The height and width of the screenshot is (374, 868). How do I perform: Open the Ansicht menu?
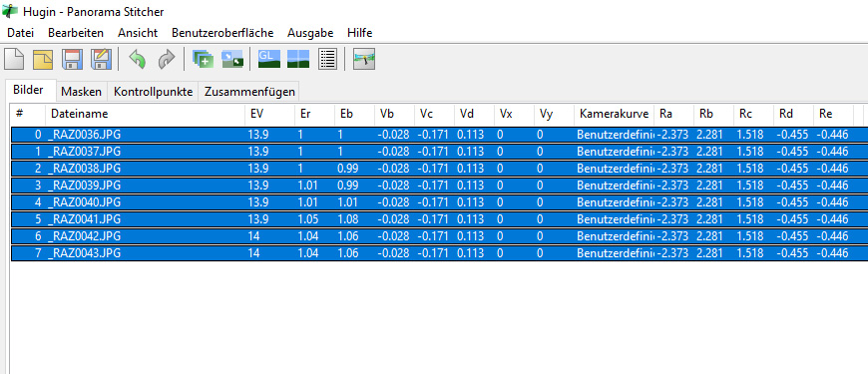[x=138, y=33]
